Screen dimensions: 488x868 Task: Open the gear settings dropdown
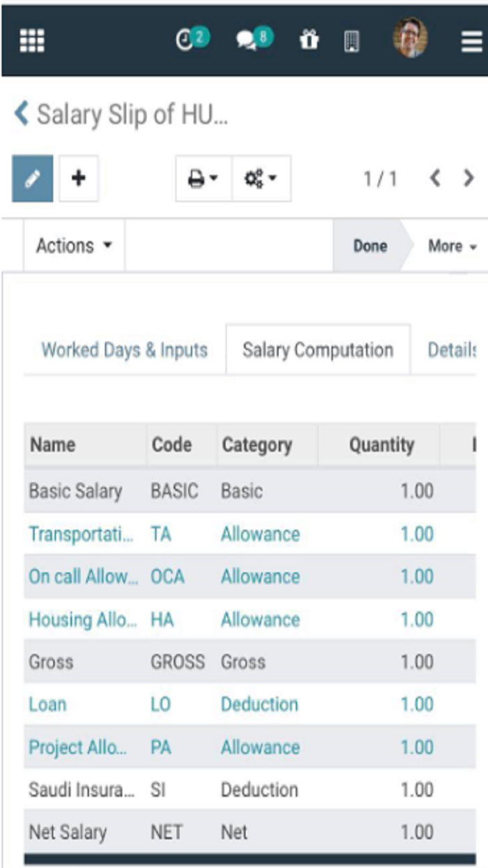[x=261, y=179]
